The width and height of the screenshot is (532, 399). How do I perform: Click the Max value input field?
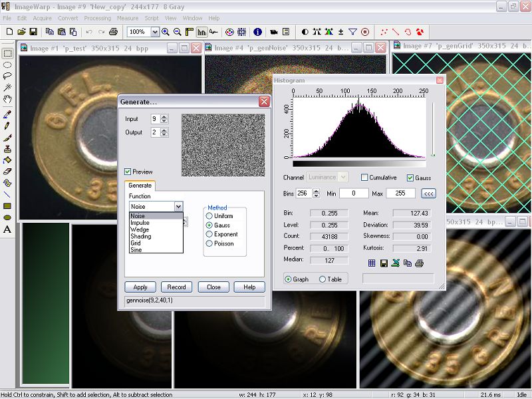coord(400,194)
